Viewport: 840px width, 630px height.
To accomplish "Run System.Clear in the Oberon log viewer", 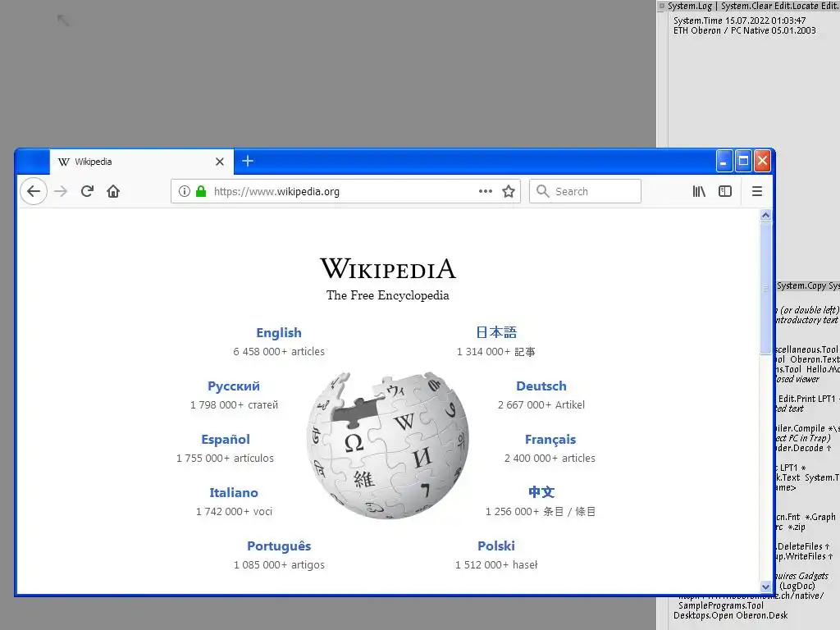I will 746,6.
